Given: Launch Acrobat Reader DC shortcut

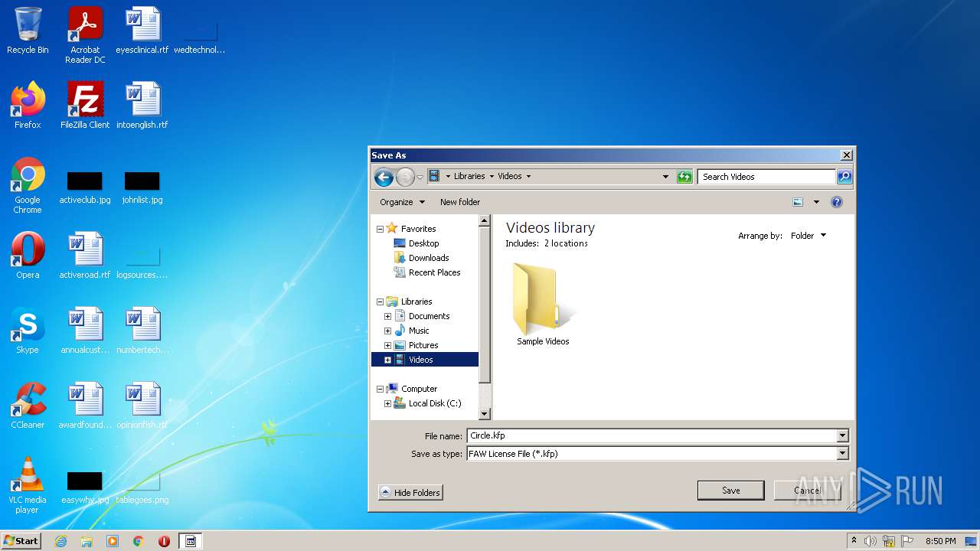Looking at the screenshot, I should point(85,35).
